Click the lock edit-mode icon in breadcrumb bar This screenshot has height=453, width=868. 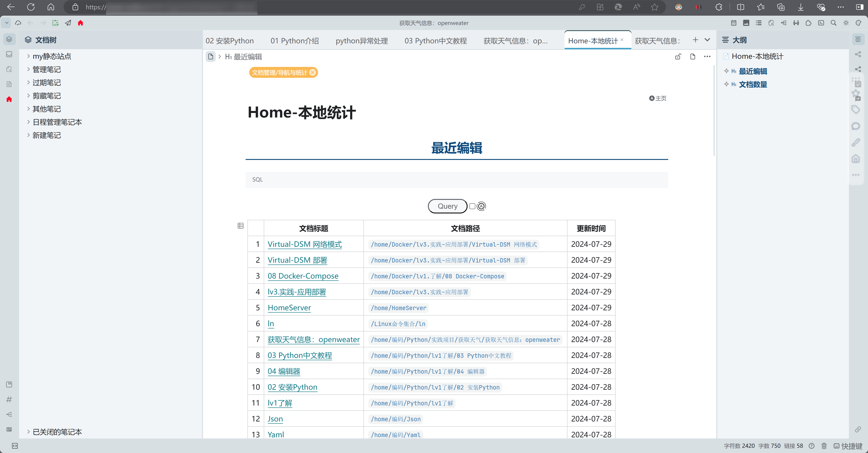pyautogui.click(x=678, y=56)
